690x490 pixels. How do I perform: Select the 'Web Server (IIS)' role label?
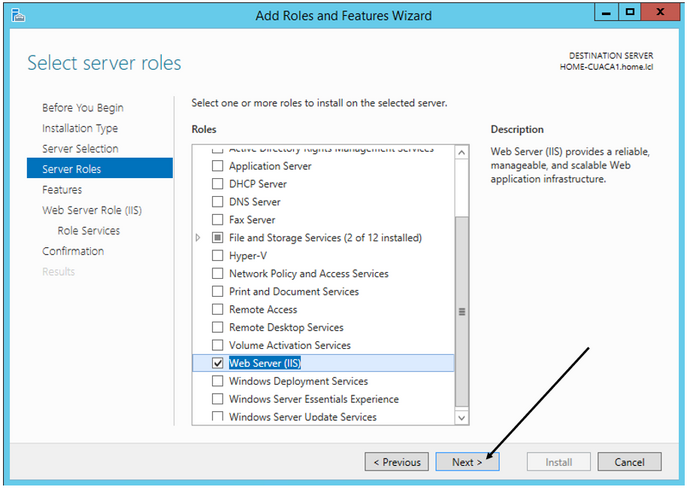click(x=265, y=363)
